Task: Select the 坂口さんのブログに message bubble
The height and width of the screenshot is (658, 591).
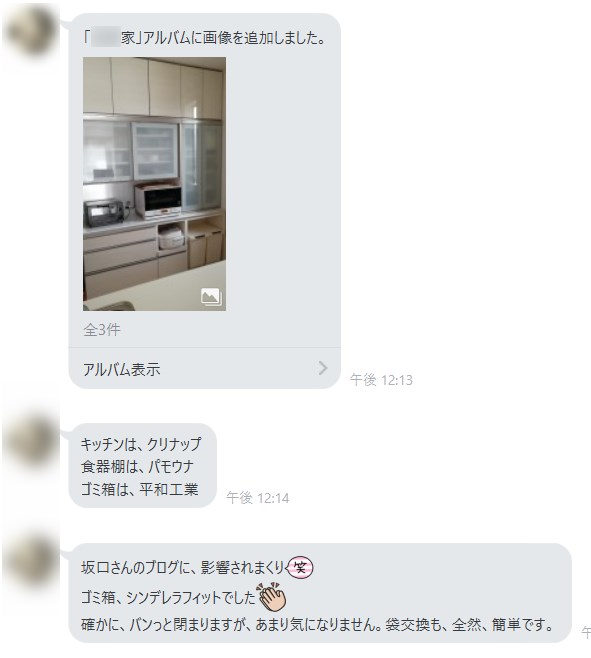Action: pyautogui.click(x=320, y=593)
